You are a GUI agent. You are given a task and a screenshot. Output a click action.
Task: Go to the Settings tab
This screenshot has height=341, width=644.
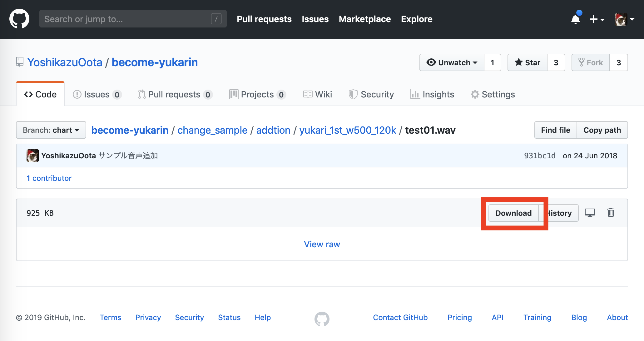(x=493, y=94)
